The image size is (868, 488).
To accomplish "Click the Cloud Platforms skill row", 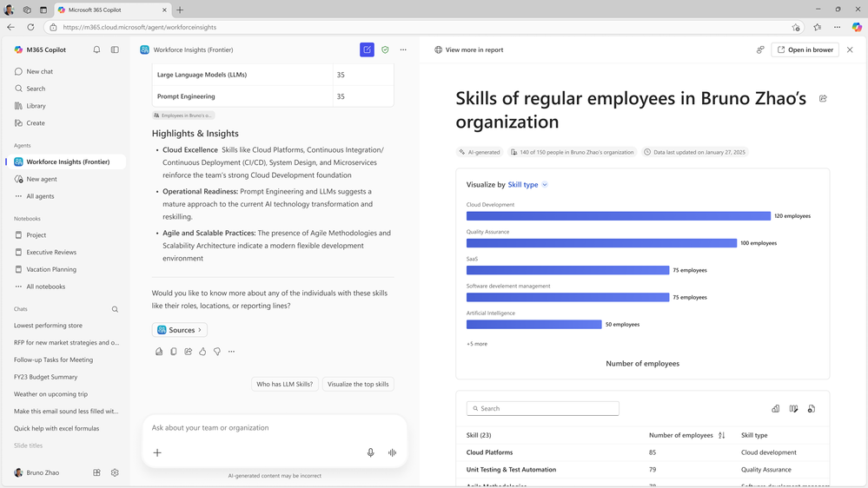I will 642,452.
